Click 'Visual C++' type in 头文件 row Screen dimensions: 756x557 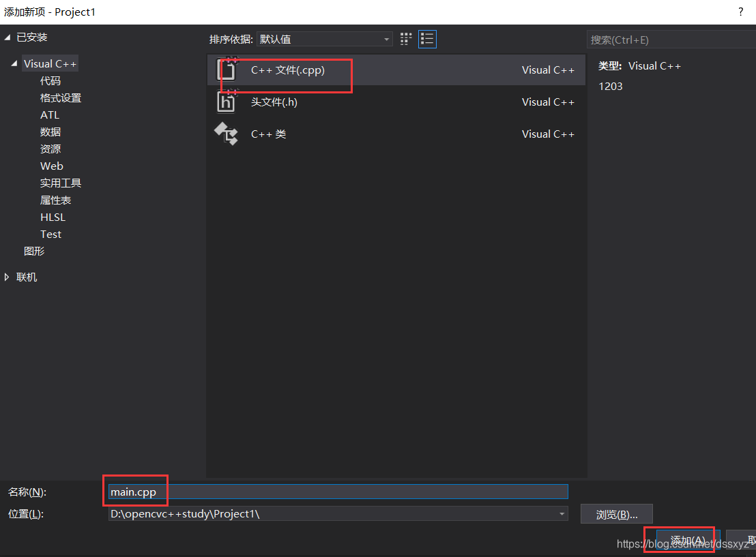click(x=548, y=102)
